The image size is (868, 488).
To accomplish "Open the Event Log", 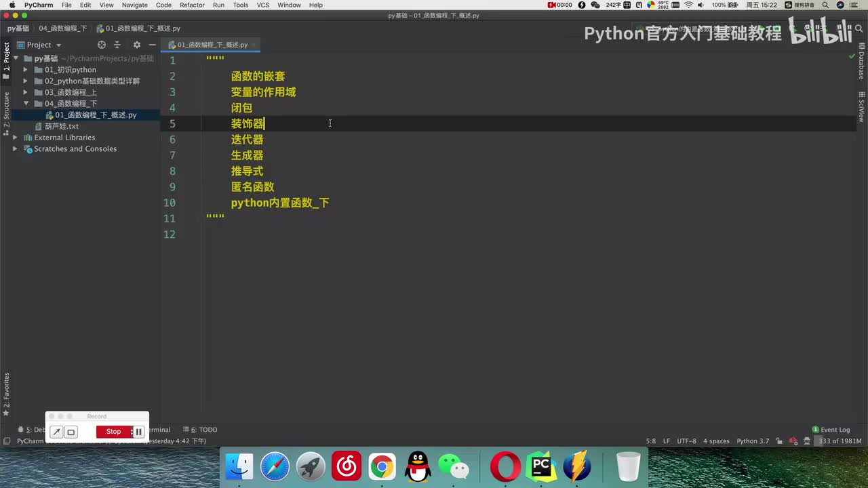I will pyautogui.click(x=831, y=430).
